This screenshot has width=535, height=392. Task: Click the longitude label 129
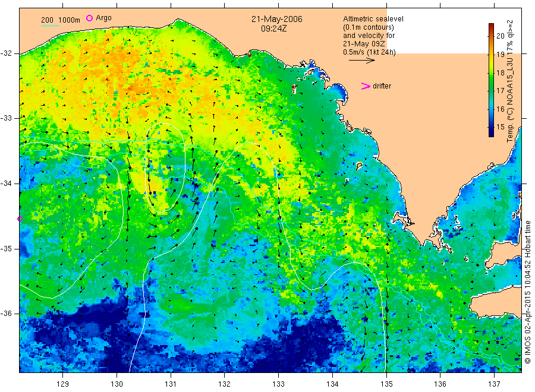[x=63, y=384]
